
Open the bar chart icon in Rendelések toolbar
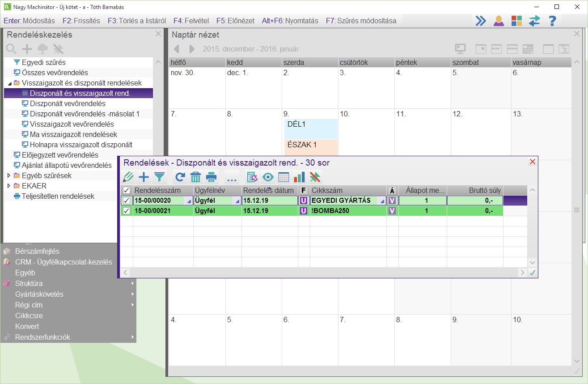pos(299,177)
